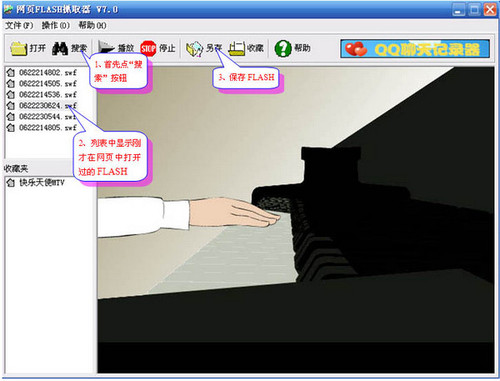Start playback with the 播放 icon

(x=106, y=49)
